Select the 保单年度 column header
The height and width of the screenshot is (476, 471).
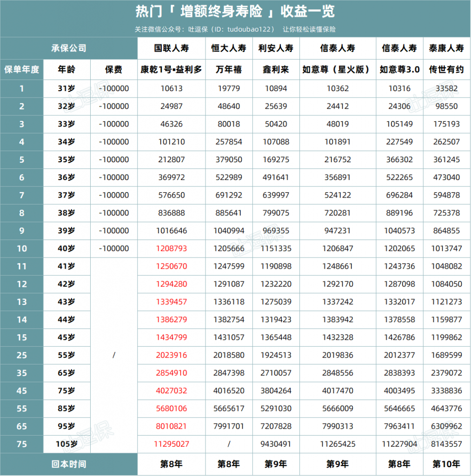click(21, 70)
